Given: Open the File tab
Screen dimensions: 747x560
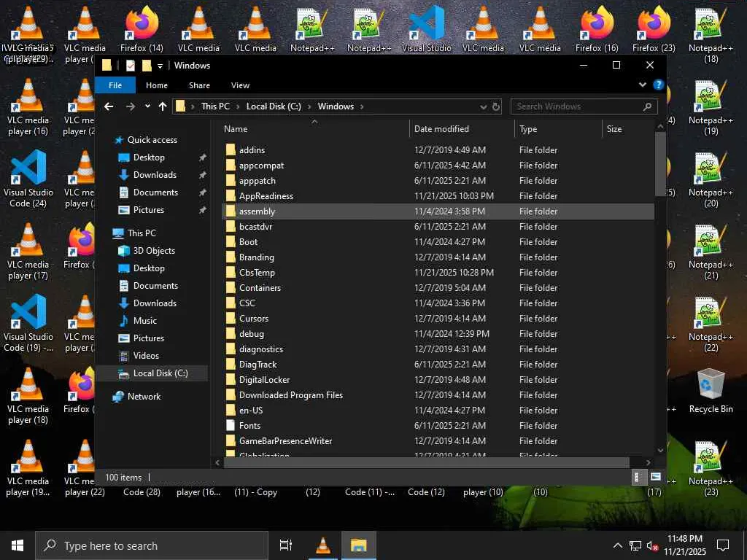Looking at the screenshot, I should (115, 85).
